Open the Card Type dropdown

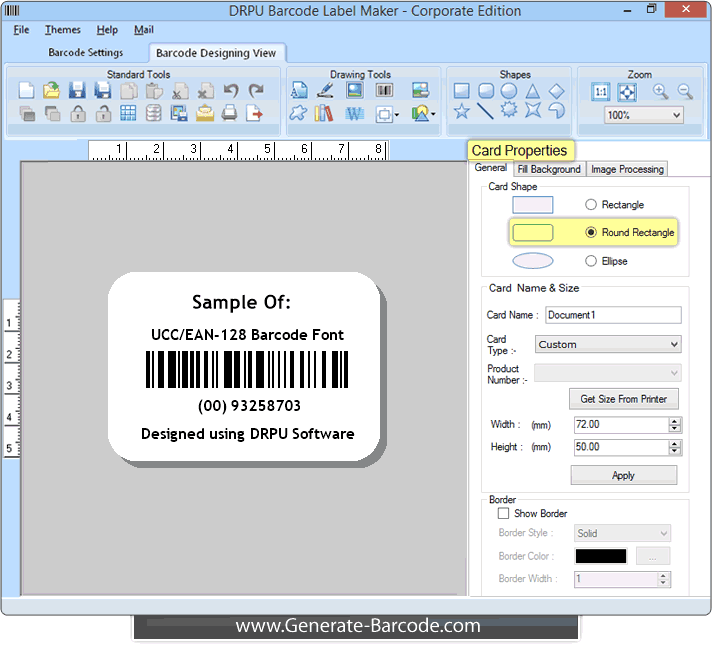[607, 344]
